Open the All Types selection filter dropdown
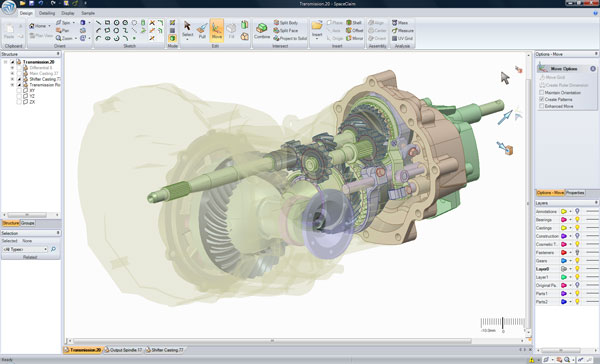 click(25, 249)
